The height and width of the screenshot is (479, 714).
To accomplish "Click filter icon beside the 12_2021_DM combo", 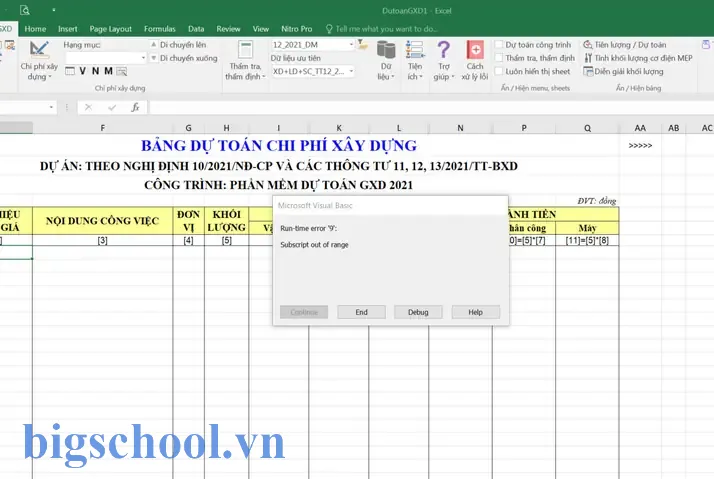I will (362, 45).
